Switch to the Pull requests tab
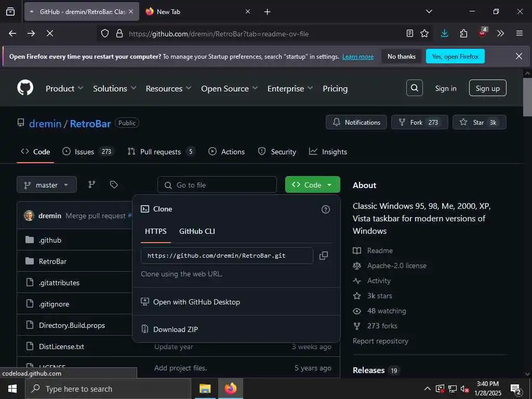Screen dimensions: 532x399 (161, 152)
